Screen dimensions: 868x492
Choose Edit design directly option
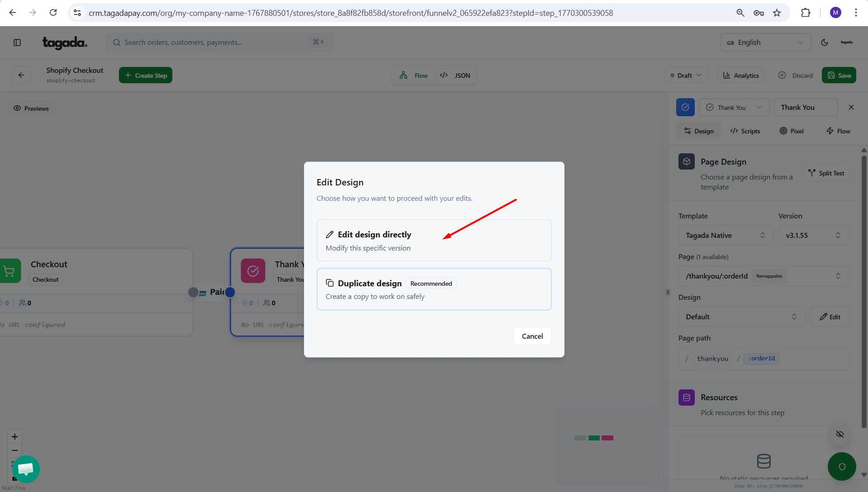[434, 241]
